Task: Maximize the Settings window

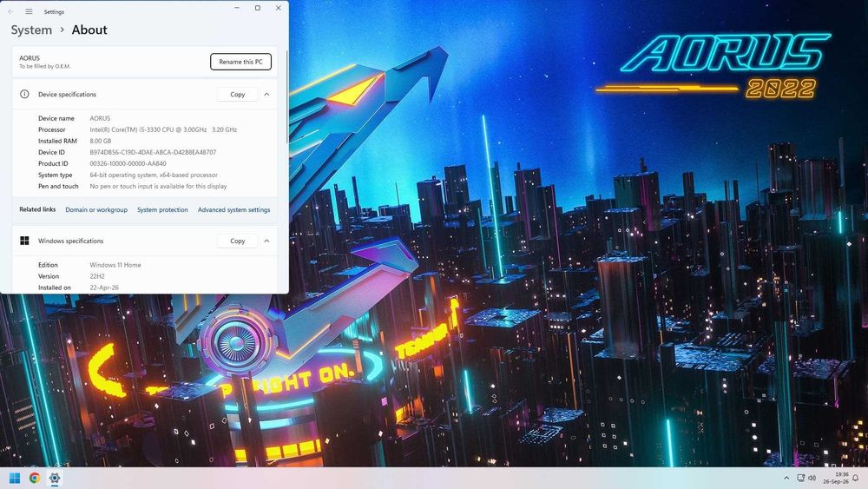Action: (258, 8)
